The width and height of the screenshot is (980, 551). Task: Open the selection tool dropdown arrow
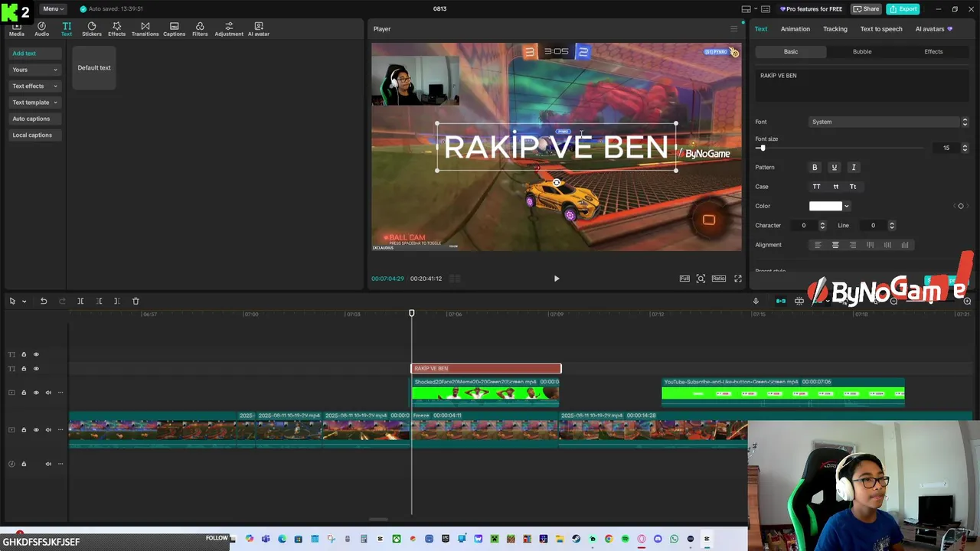(24, 302)
